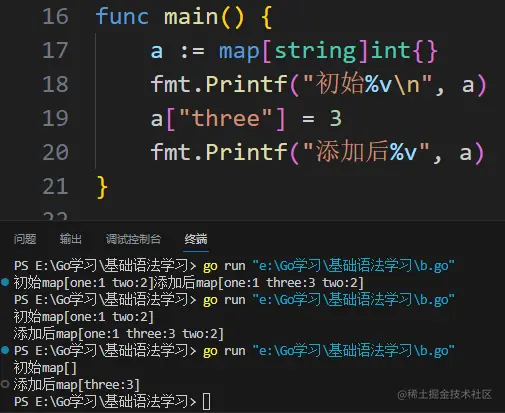Click line number 16 in the gutter
This screenshot has width=505, height=413.
tap(55, 17)
